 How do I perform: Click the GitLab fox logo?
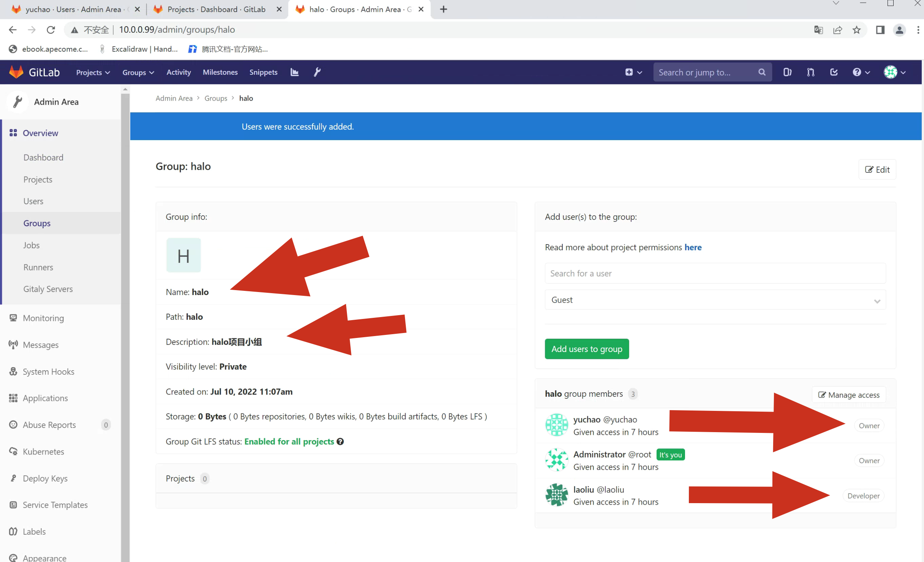(x=16, y=72)
